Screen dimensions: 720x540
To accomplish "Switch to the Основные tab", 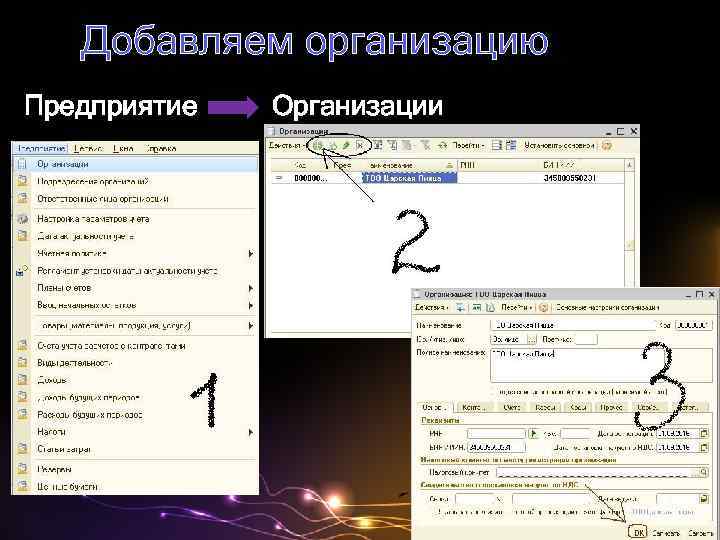I will click(434, 407).
